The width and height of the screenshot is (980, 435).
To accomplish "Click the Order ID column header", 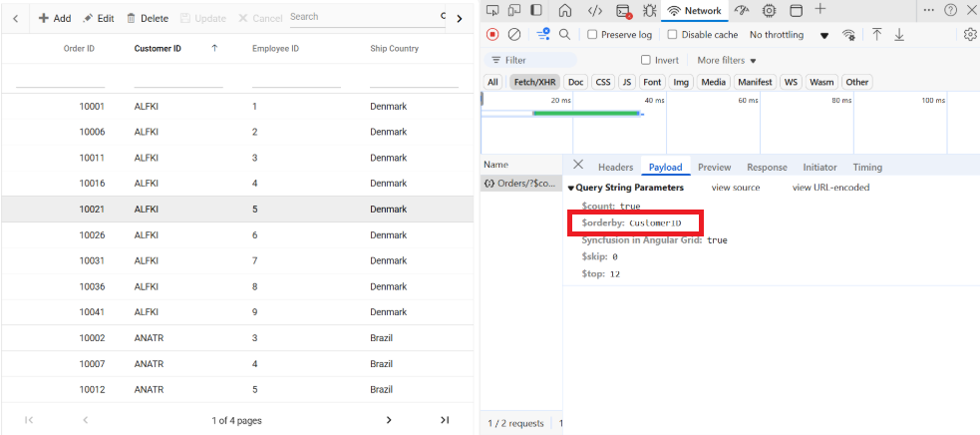I will 80,48.
